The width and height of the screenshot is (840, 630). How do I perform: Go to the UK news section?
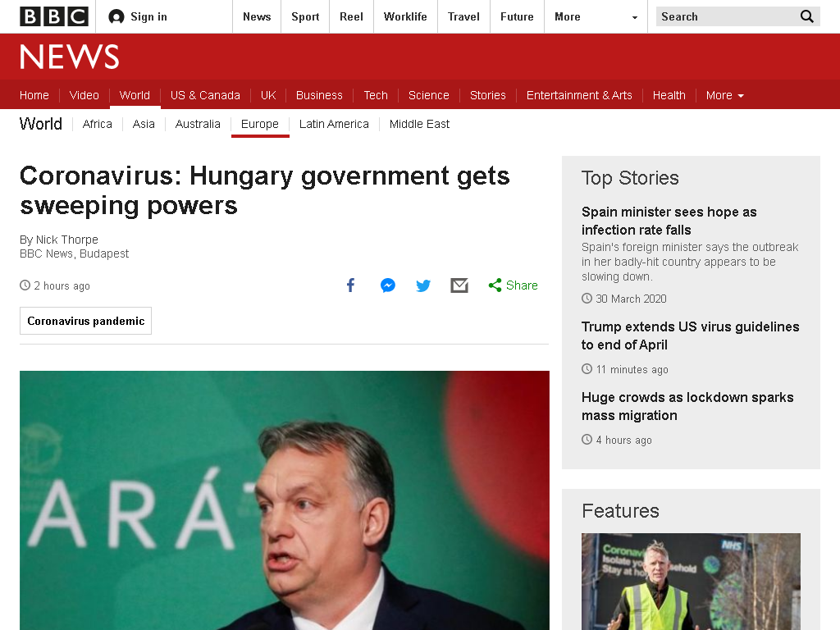pos(268,95)
